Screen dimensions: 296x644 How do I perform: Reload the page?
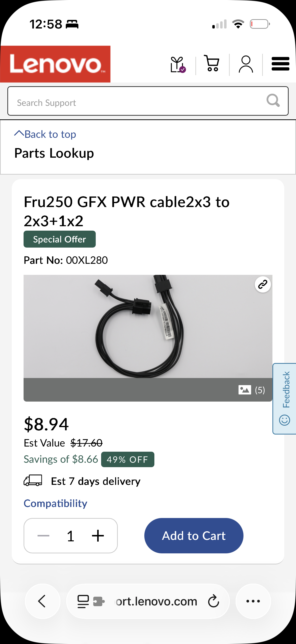coord(214,601)
